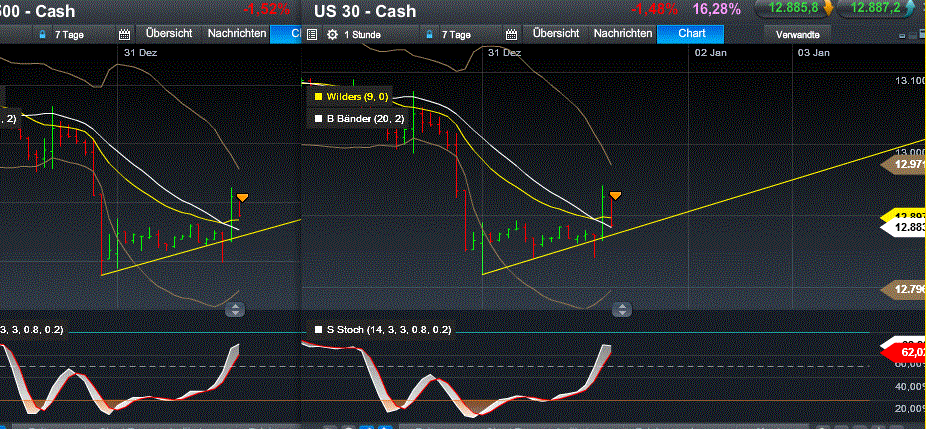Switch to Übersicht tab in left panel
926x429 pixels.
[169, 34]
